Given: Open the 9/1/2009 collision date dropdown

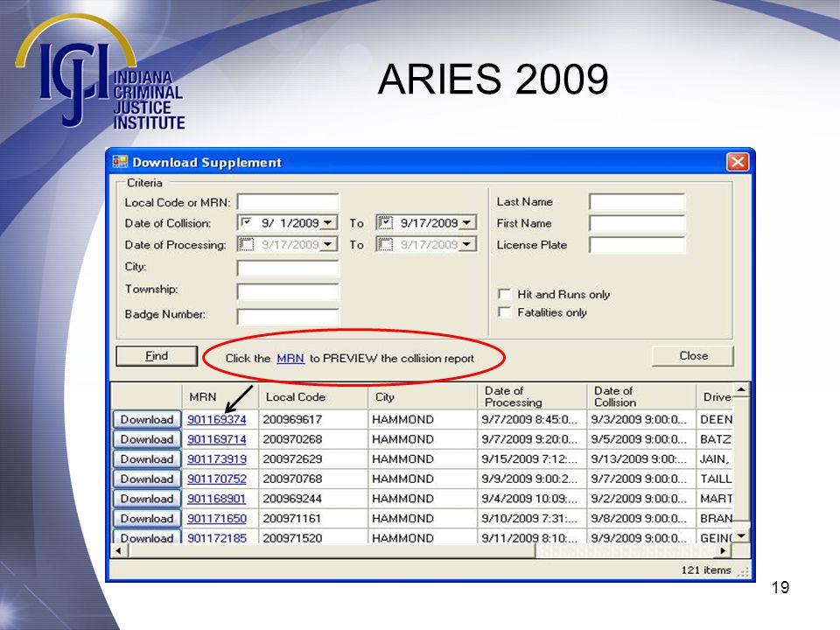Looking at the screenshot, I should pos(328,222).
